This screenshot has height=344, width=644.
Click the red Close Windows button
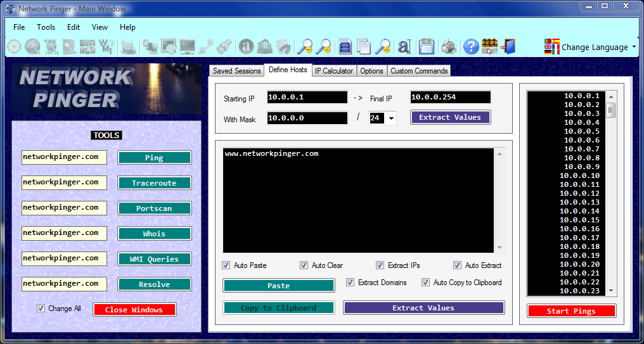click(x=134, y=310)
